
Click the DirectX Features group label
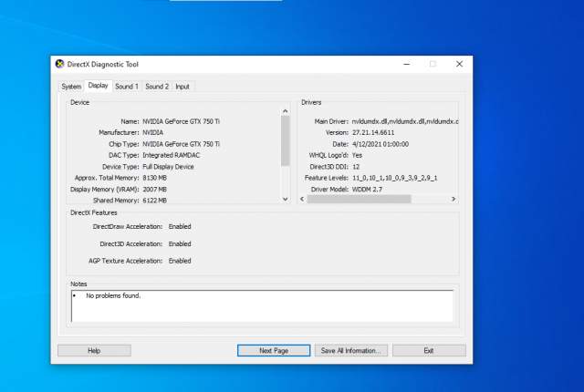tap(93, 212)
